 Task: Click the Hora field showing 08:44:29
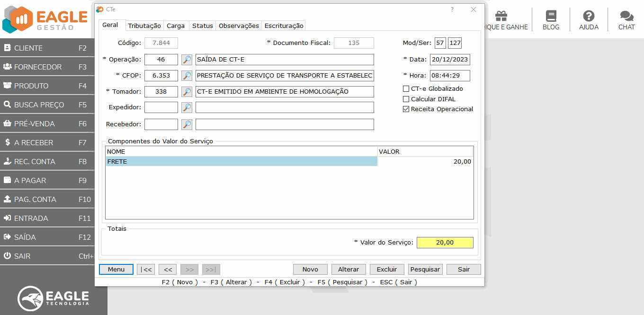tap(450, 76)
